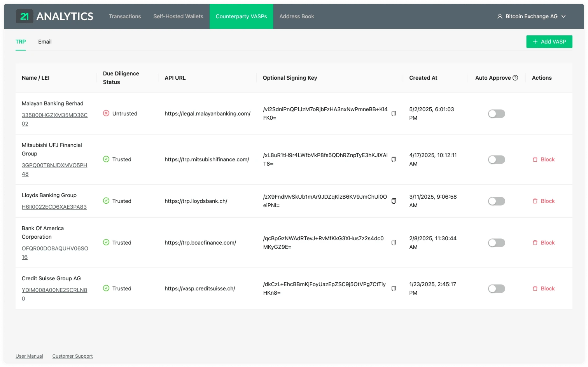Screen dimensions: 588x367
Task: Click Trusted status icon for Bank Of America
Action: tap(106, 242)
